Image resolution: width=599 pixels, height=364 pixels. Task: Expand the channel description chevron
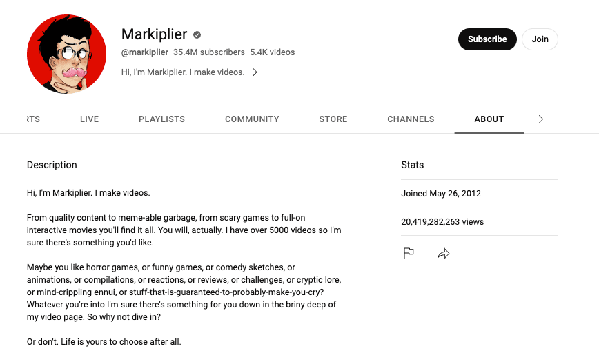point(255,72)
